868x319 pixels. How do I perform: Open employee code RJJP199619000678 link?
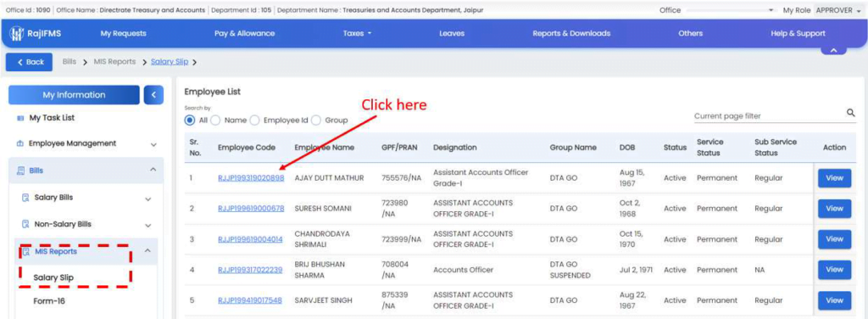coord(251,209)
